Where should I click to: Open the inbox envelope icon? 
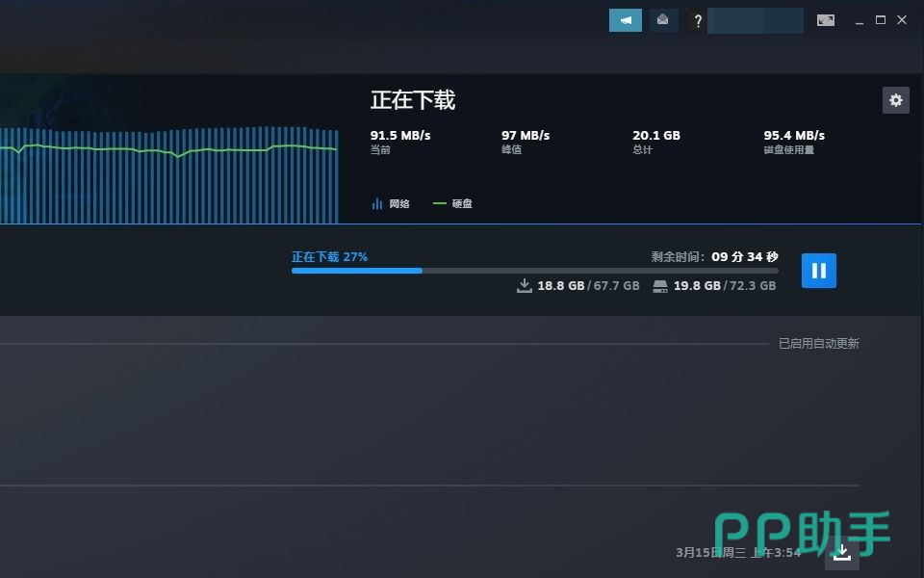pyautogui.click(x=663, y=20)
